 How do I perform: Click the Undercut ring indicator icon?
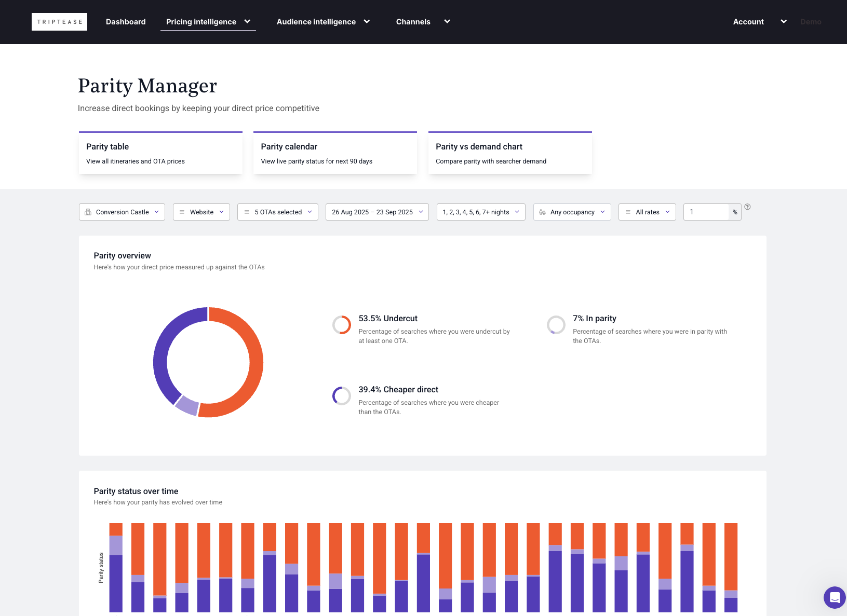coord(342,325)
